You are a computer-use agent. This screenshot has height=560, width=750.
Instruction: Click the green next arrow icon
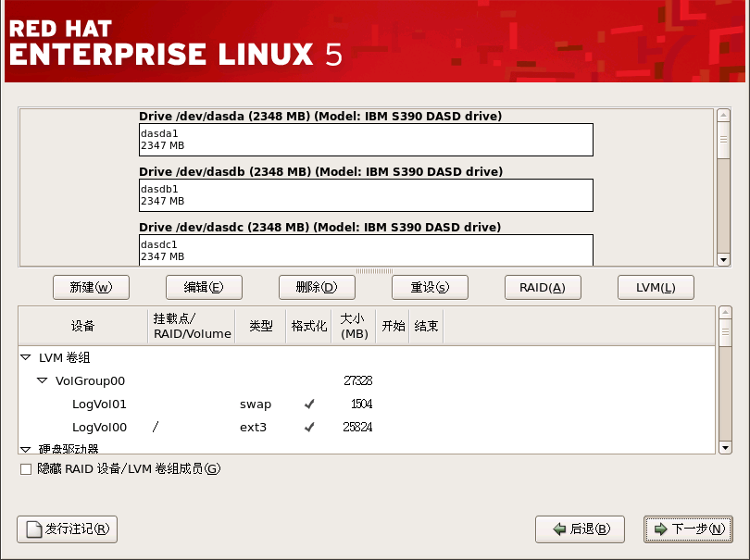660,529
